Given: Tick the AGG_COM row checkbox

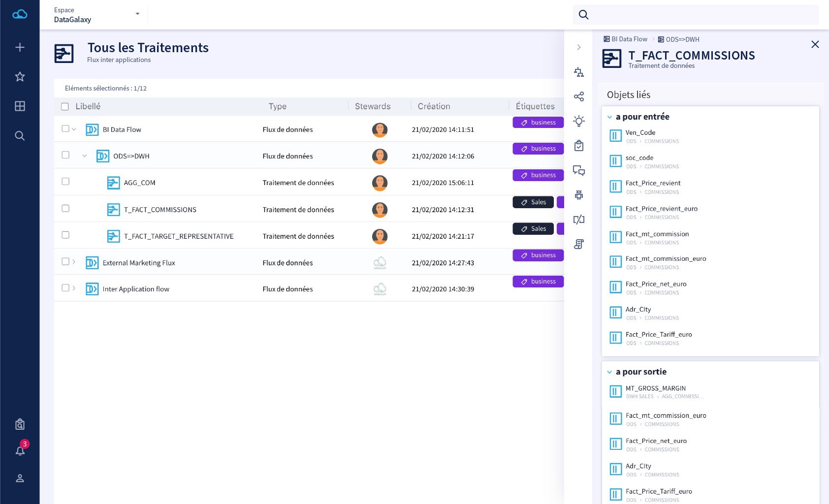Looking at the screenshot, I should click(65, 182).
